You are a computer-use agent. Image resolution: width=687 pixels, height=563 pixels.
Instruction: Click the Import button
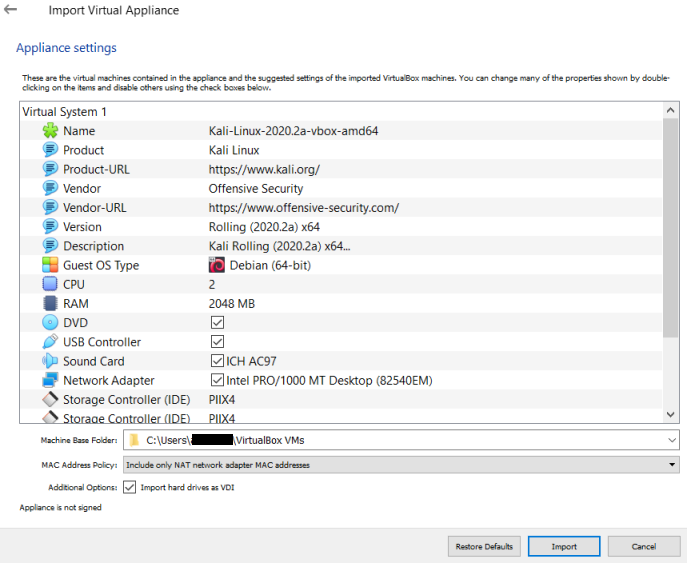point(564,546)
